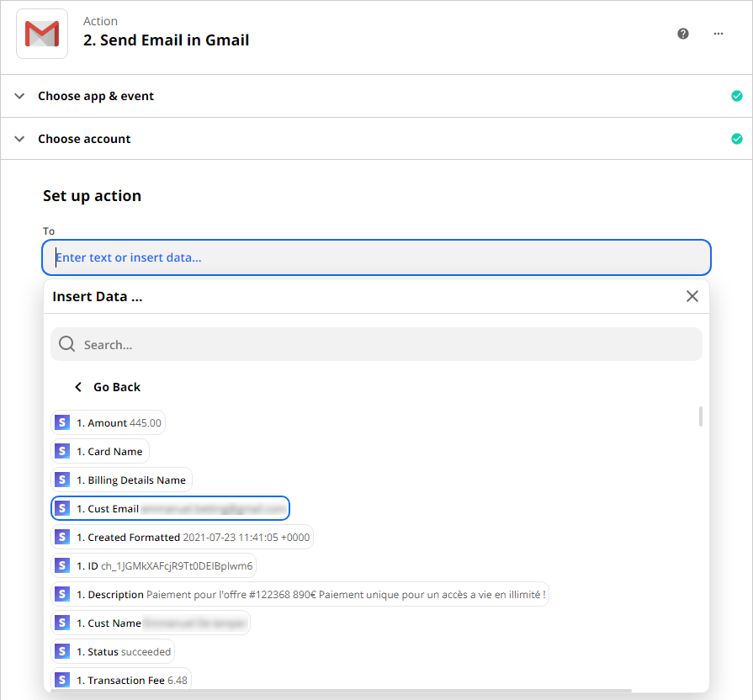Click the Stripe icon beside Status succeeded
This screenshot has height=700, width=753.
coord(62,652)
